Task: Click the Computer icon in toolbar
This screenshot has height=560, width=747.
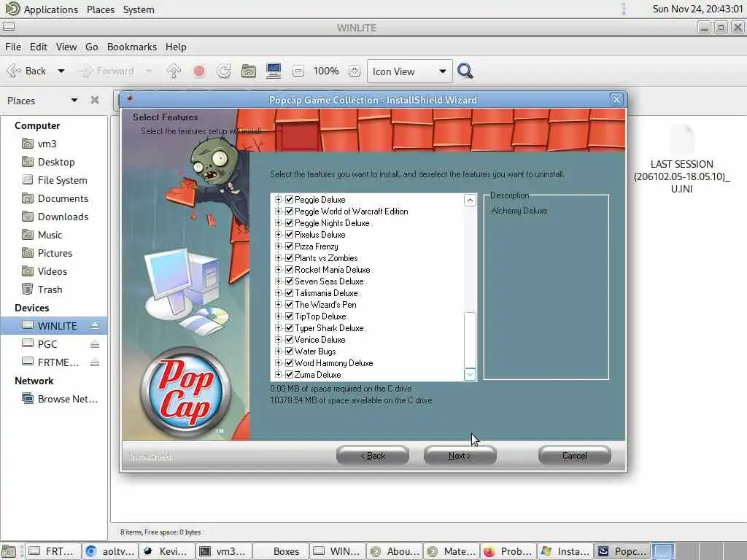Action: pyautogui.click(x=274, y=71)
